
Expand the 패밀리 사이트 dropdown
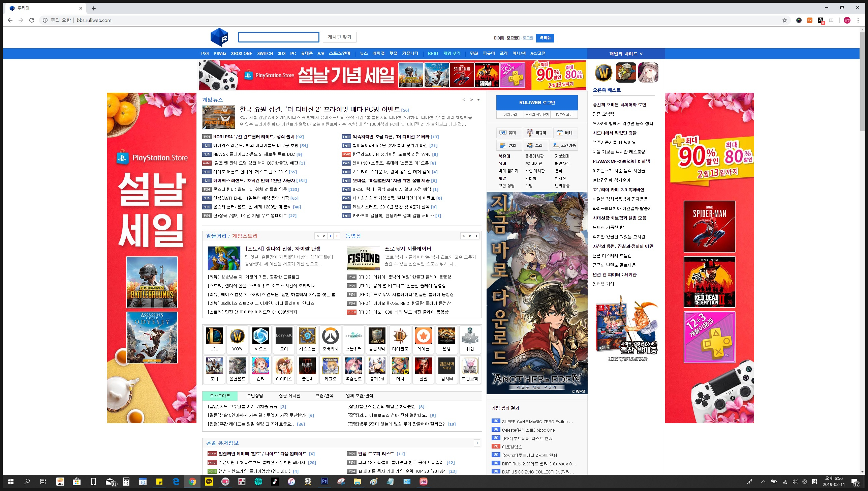pyautogui.click(x=626, y=54)
